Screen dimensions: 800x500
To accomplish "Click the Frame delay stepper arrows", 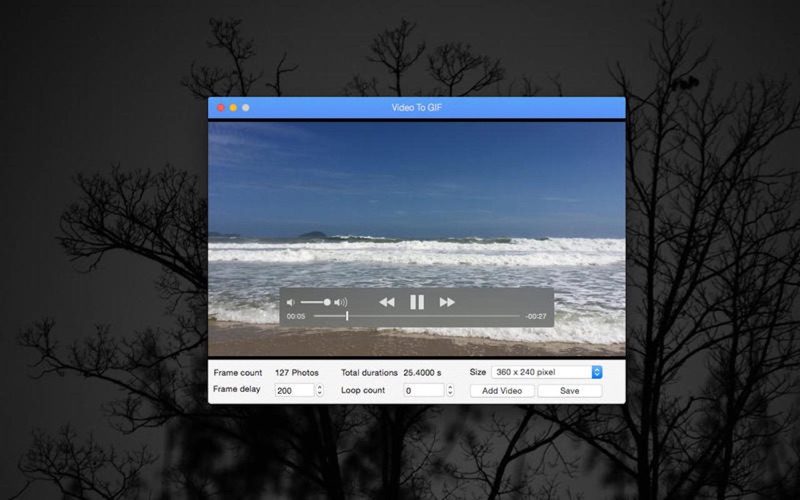I will click(320, 390).
